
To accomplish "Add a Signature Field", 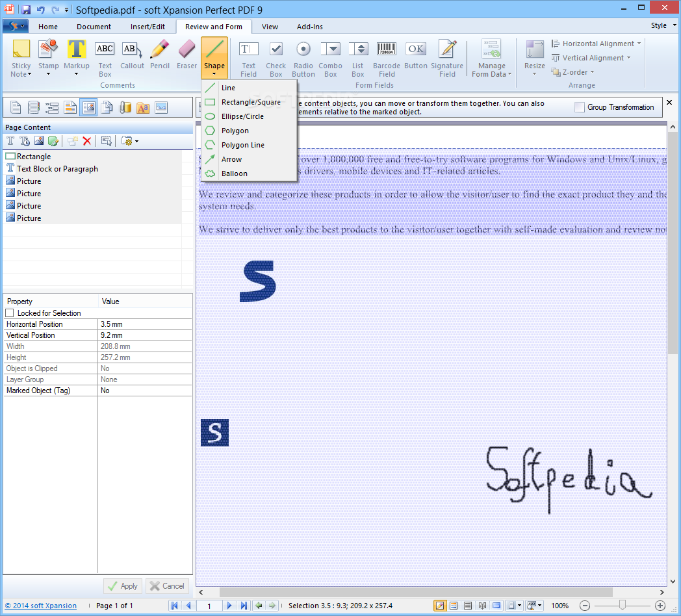I will click(447, 57).
